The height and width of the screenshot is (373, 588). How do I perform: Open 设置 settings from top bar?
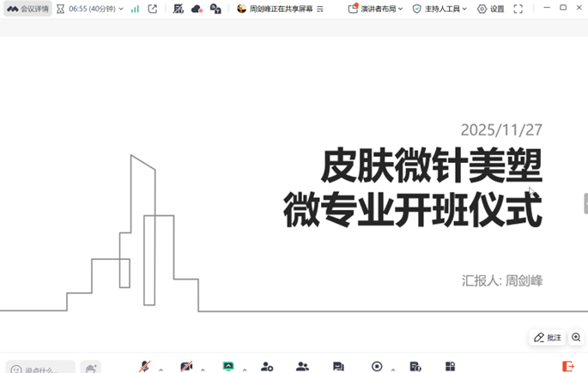(x=490, y=9)
